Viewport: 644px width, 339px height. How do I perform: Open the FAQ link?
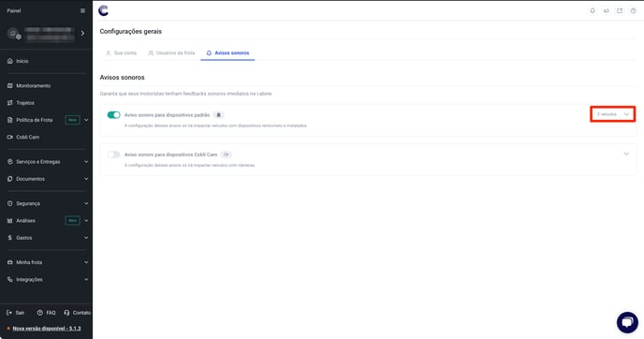(x=51, y=313)
